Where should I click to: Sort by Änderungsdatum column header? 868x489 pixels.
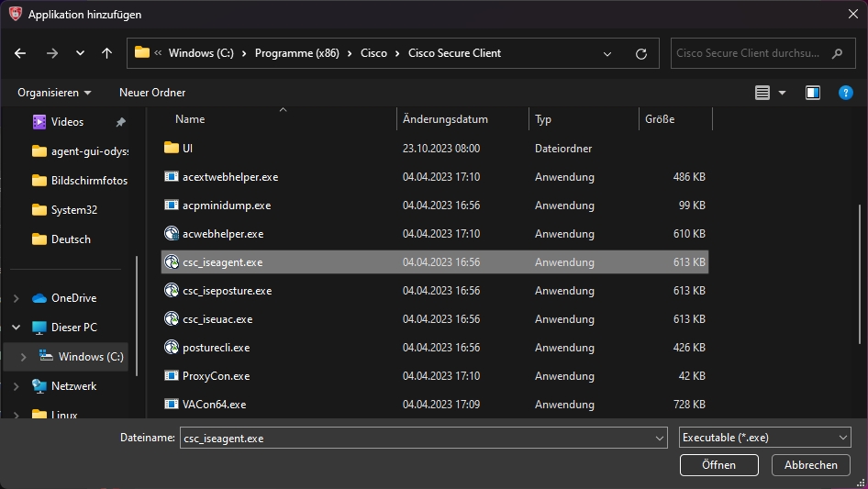pos(445,119)
